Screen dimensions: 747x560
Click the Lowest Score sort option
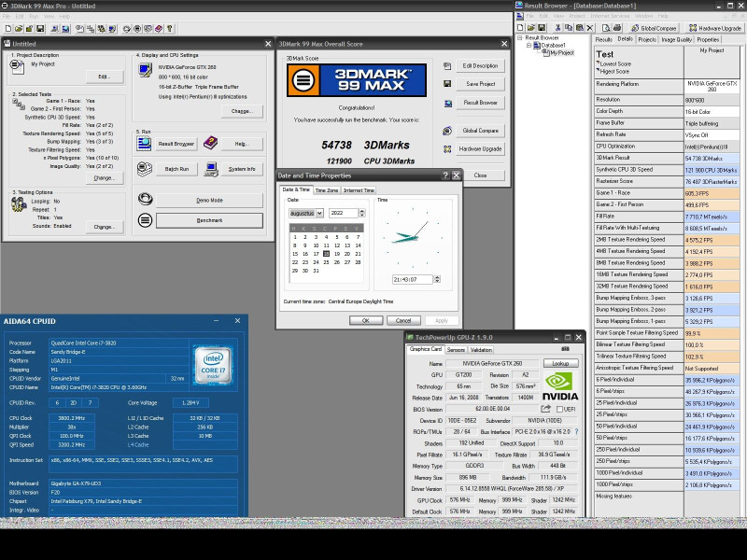pyautogui.click(x=614, y=63)
